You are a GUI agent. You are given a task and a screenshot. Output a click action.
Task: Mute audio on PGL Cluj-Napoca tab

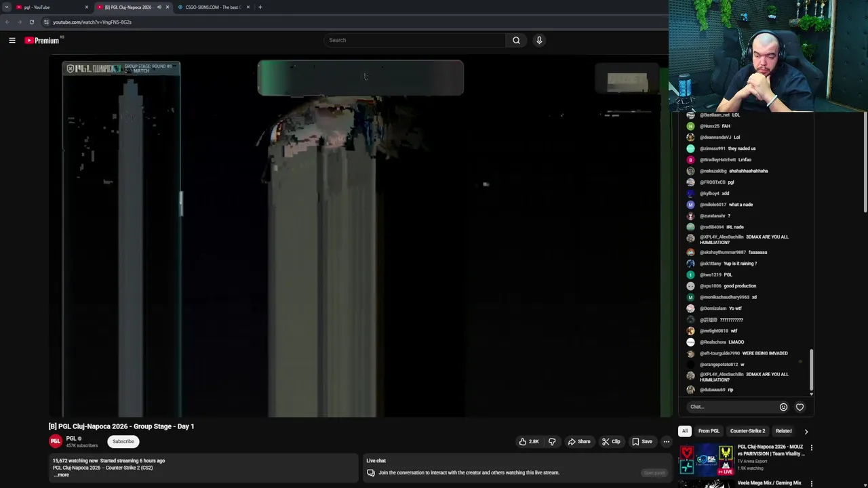pyautogui.click(x=159, y=7)
